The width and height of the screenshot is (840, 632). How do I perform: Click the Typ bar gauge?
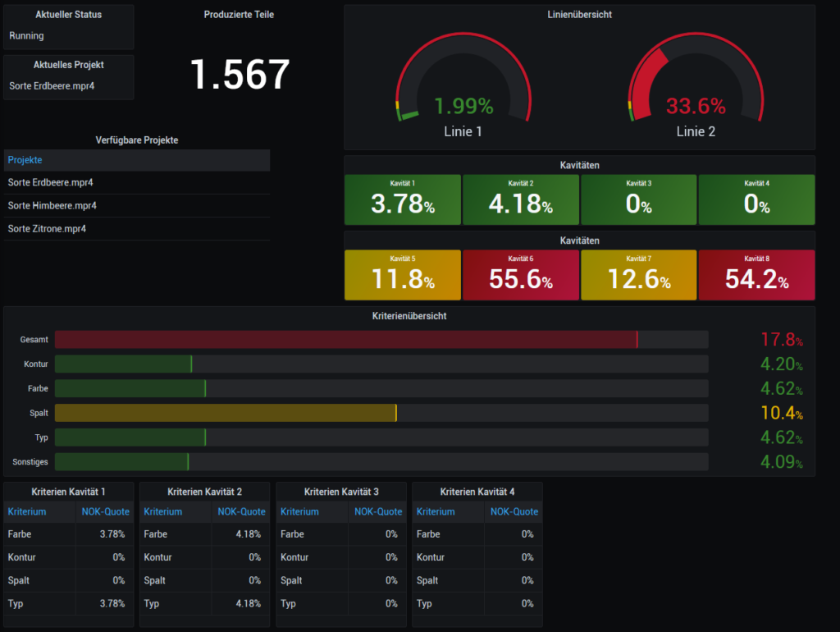click(x=381, y=437)
